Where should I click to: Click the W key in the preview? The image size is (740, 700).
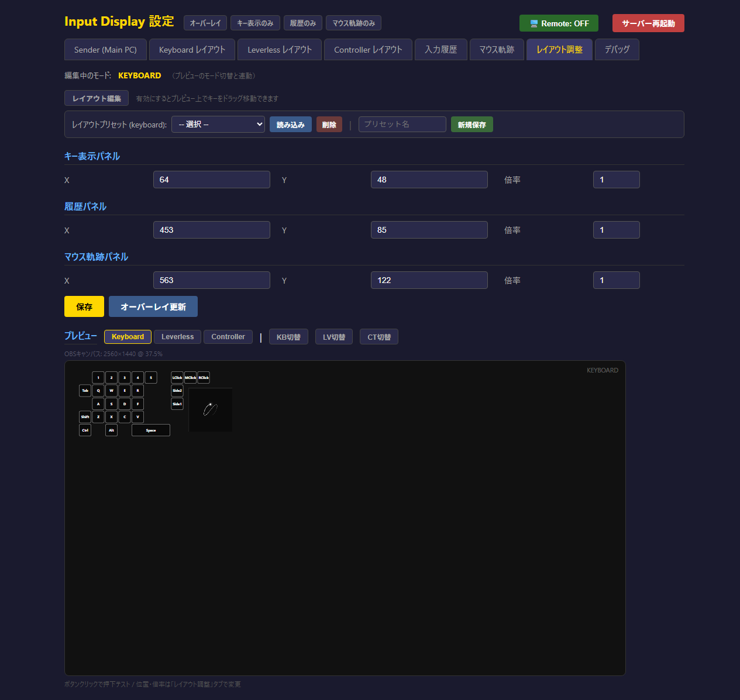pos(111,391)
